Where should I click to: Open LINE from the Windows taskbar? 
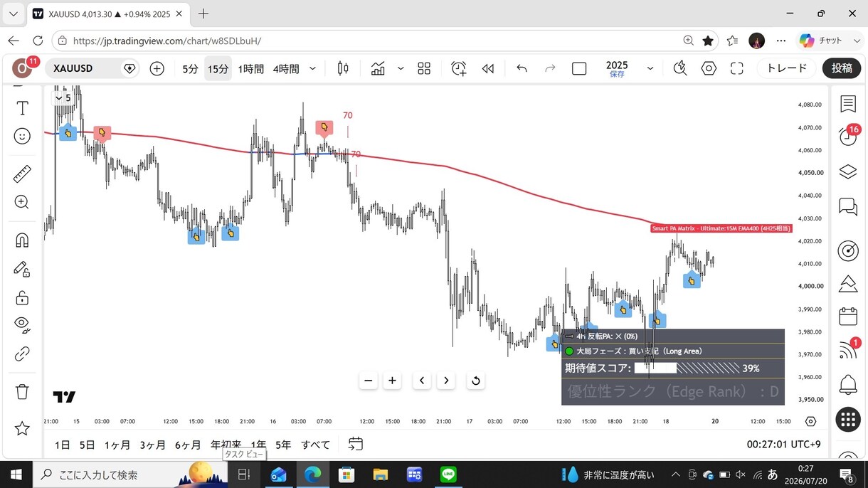[x=448, y=474]
